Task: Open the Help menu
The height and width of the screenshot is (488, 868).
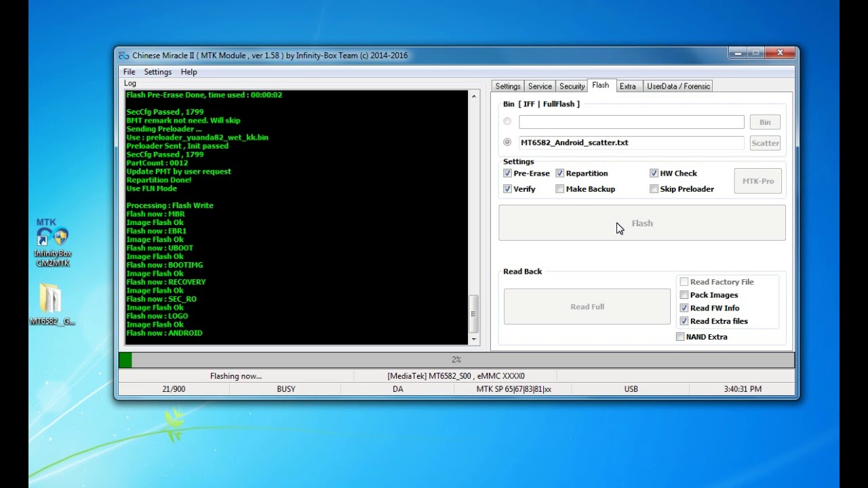Action: point(189,72)
